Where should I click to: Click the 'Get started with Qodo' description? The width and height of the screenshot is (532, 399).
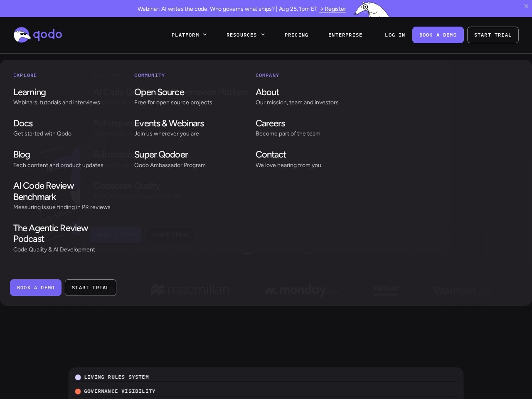[42, 133]
